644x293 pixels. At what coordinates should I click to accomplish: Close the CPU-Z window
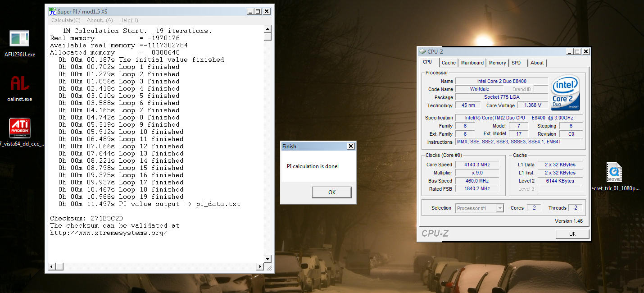click(x=585, y=52)
